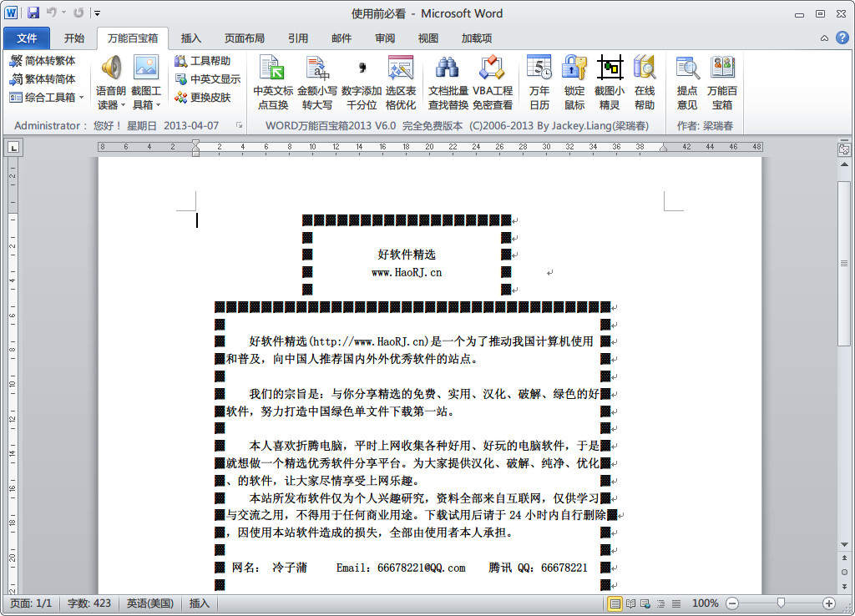Switch to the 视图 tab

[x=428, y=38]
